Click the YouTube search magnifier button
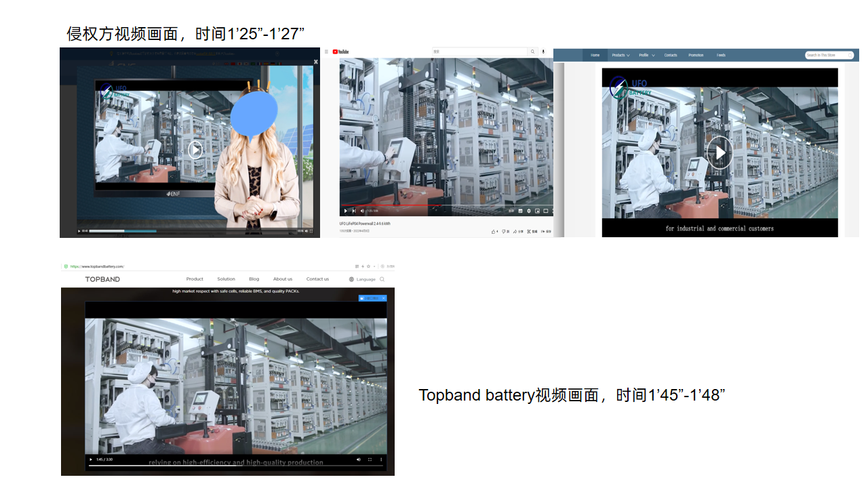 tap(533, 52)
